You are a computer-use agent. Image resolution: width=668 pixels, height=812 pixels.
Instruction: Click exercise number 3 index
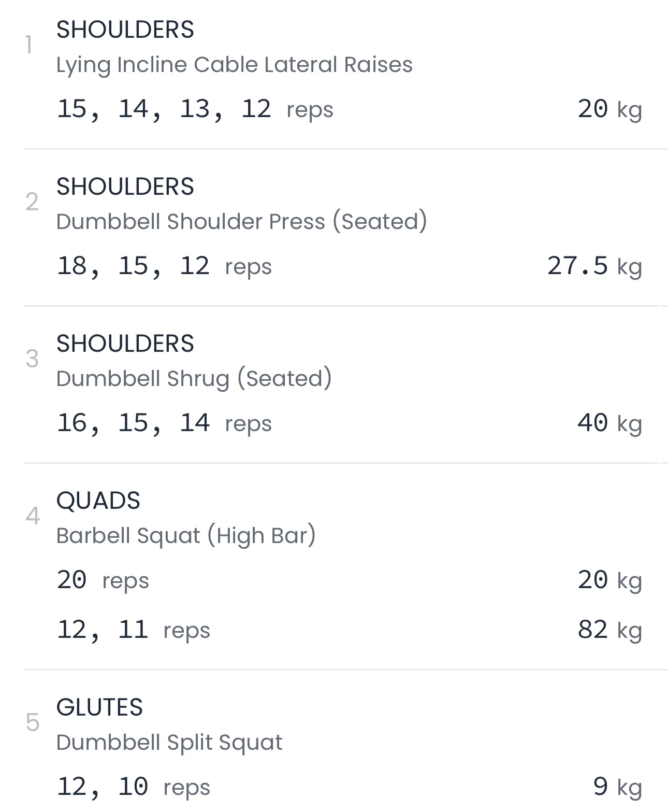click(32, 359)
